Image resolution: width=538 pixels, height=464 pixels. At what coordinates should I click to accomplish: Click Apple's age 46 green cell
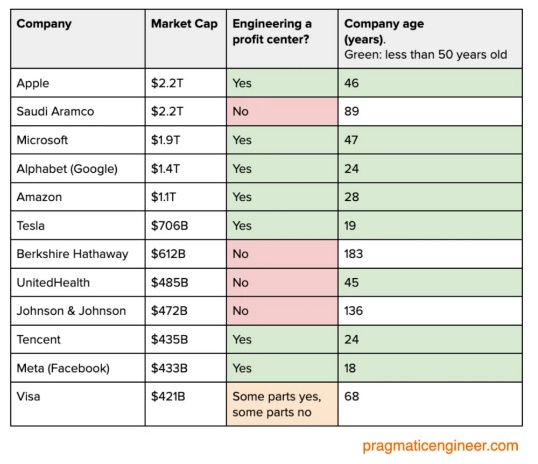(430, 83)
